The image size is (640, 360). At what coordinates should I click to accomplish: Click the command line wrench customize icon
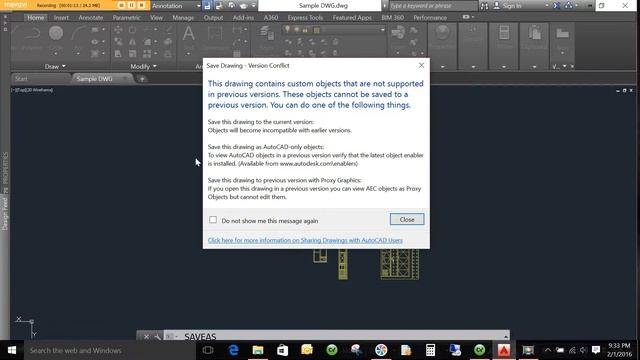158,337
